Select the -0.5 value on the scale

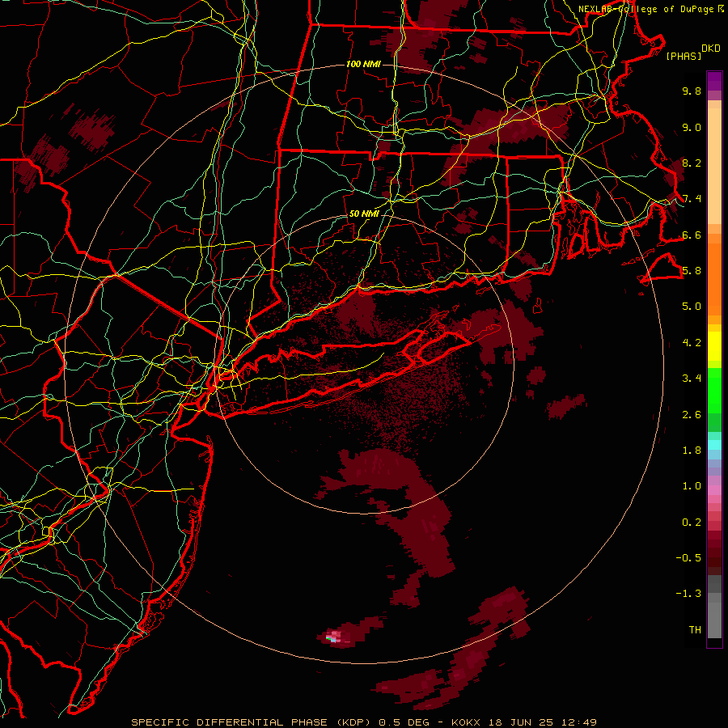[688, 558]
